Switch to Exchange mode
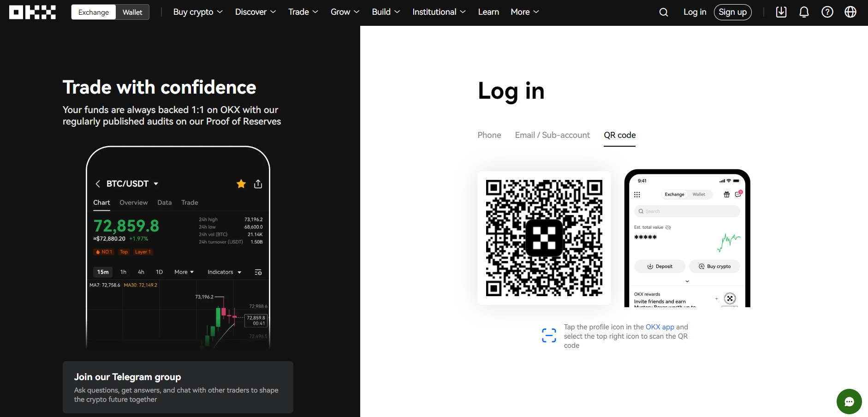 (x=94, y=12)
